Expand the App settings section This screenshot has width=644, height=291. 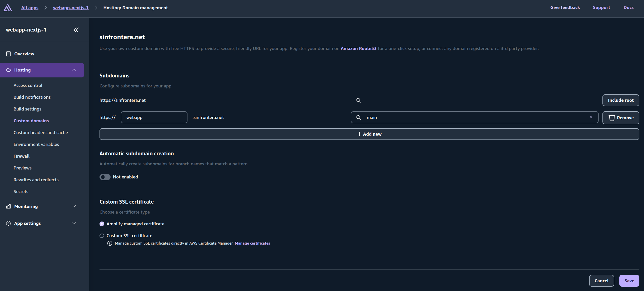tap(74, 223)
